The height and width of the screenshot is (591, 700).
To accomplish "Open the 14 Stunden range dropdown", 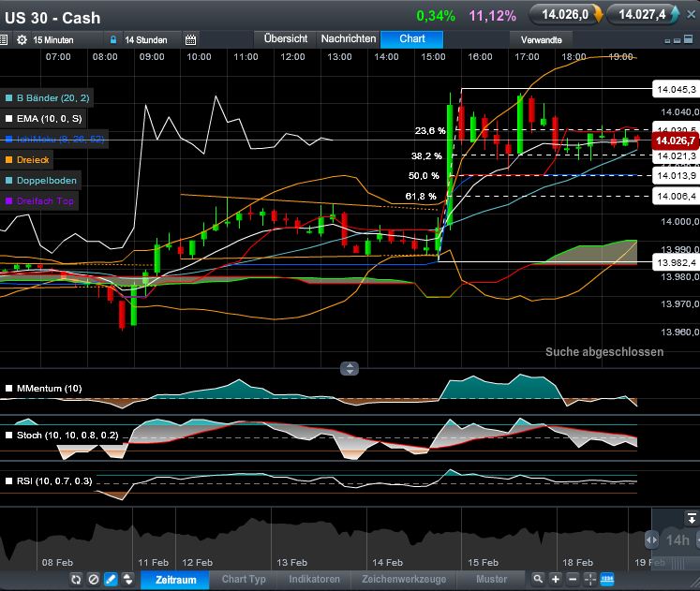I will pos(152,39).
